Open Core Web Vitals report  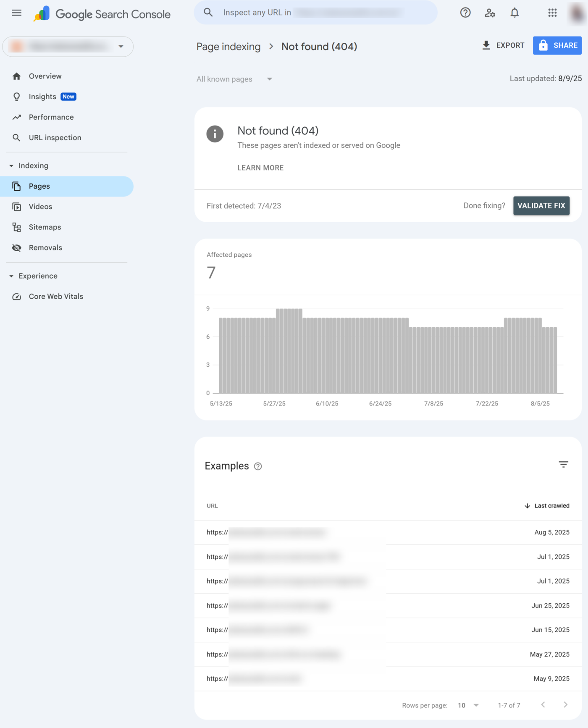point(55,297)
